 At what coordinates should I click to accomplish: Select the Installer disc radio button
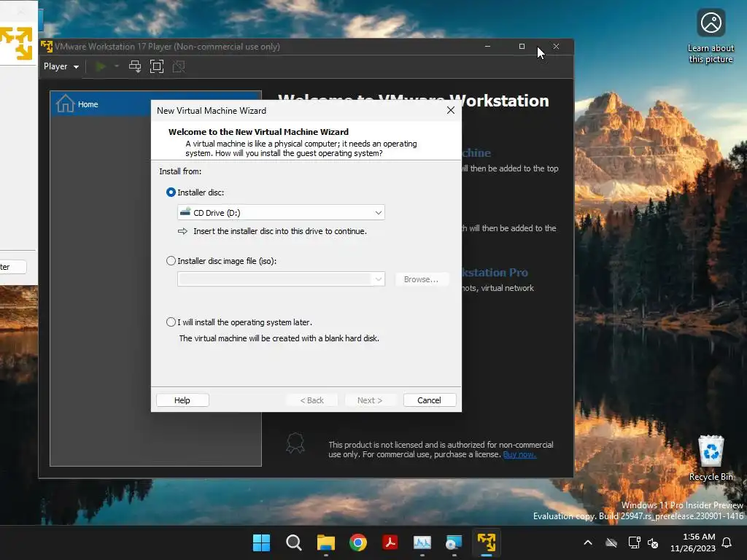(171, 192)
